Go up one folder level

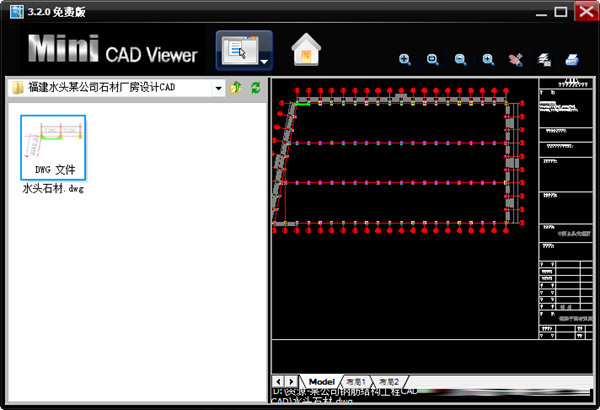[x=236, y=88]
